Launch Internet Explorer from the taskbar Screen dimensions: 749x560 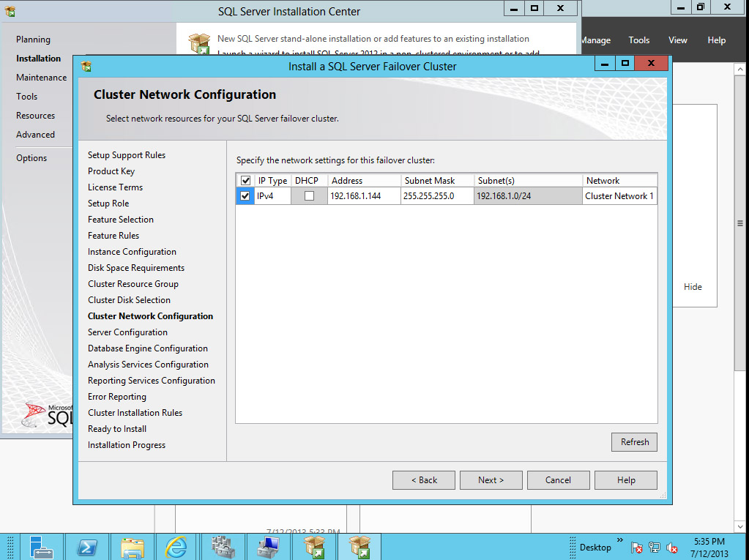coord(176,546)
